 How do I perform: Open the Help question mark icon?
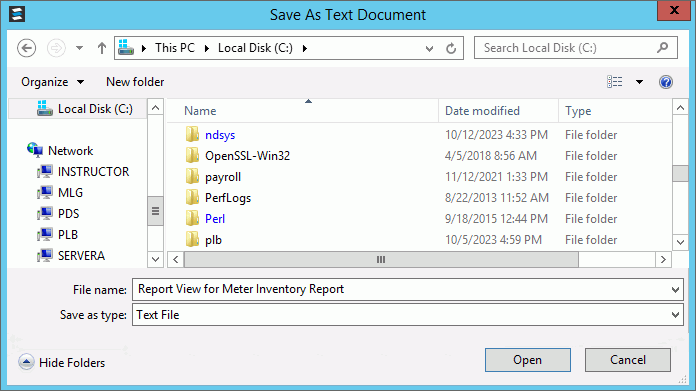[x=665, y=82]
